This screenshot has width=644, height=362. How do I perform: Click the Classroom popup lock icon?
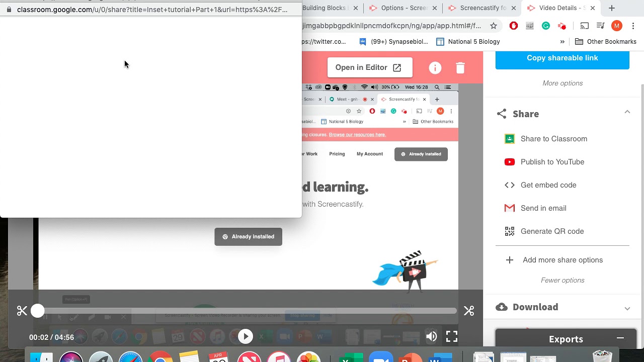point(9,10)
